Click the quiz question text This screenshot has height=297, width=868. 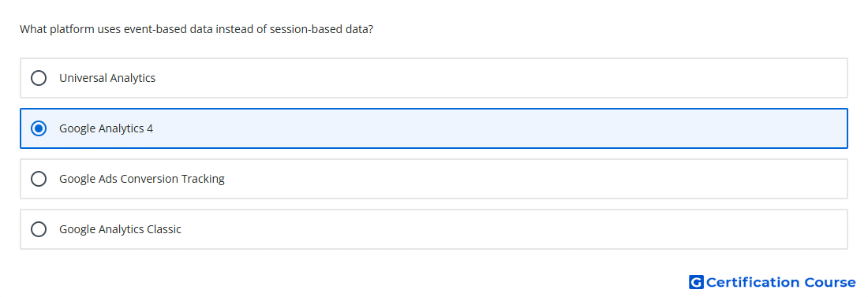(196, 29)
